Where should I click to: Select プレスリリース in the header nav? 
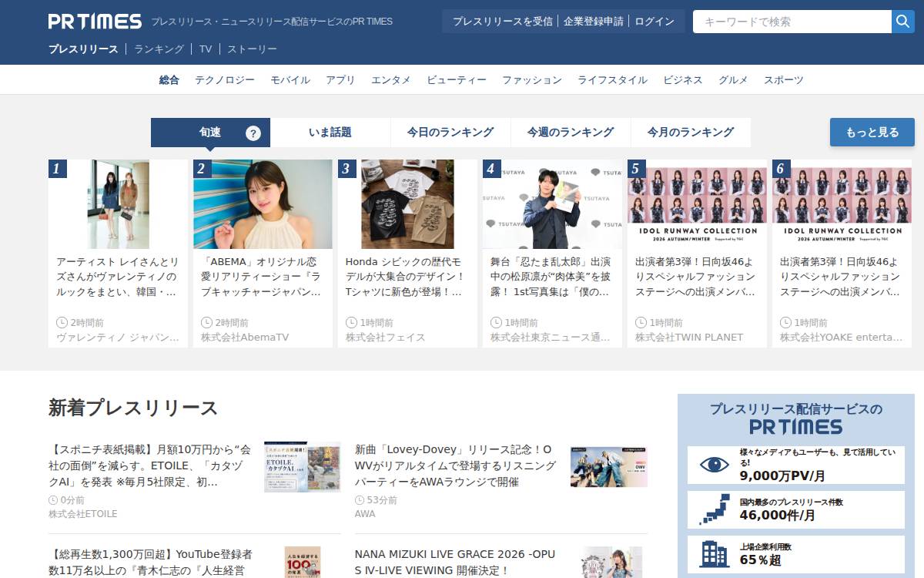83,49
